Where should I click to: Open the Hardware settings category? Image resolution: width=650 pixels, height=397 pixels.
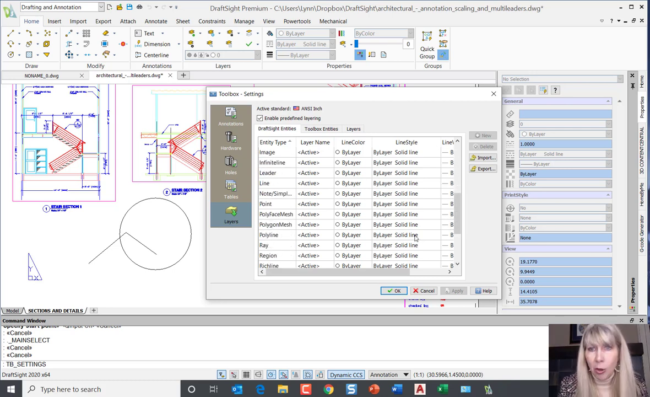click(231, 141)
